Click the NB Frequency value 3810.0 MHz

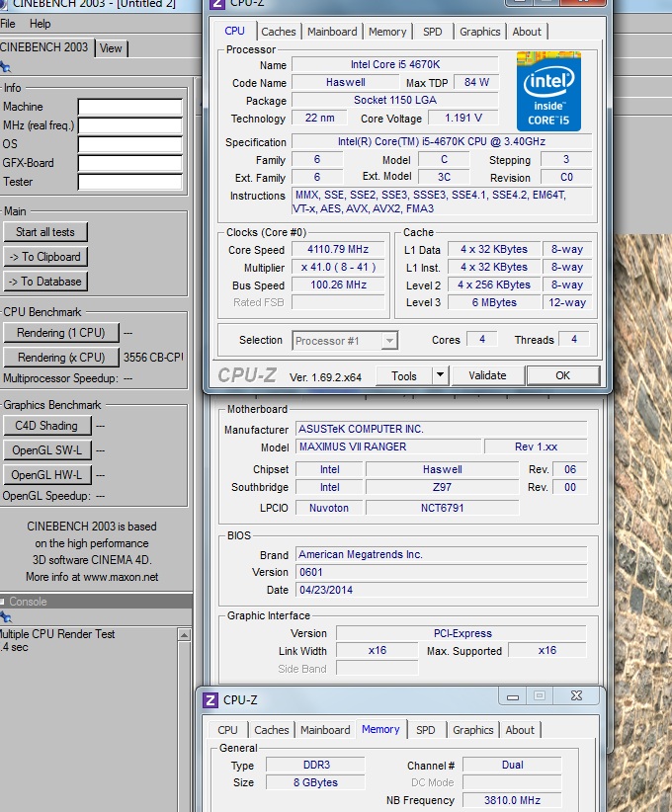pyautogui.click(x=512, y=800)
